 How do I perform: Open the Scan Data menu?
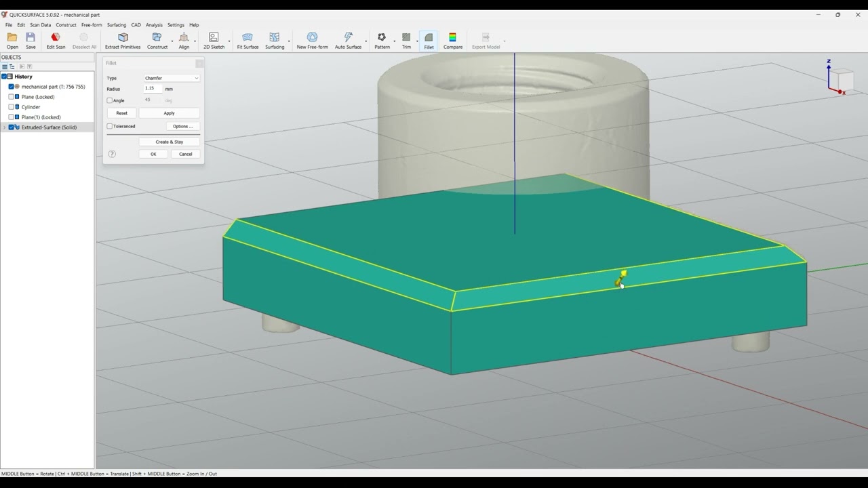point(41,25)
